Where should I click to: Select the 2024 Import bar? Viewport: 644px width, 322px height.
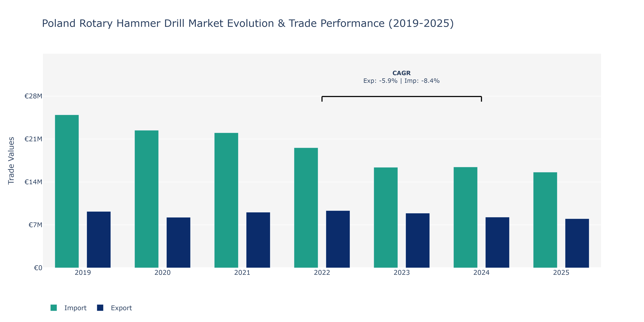pos(466,217)
